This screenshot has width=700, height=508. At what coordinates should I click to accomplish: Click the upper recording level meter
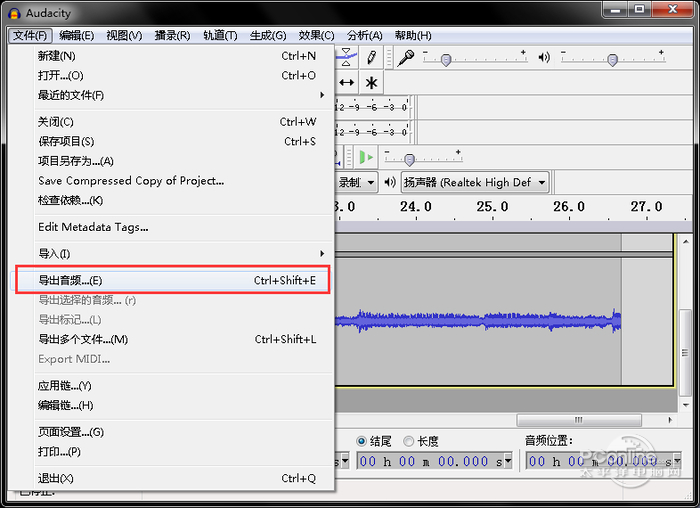tap(372, 107)
